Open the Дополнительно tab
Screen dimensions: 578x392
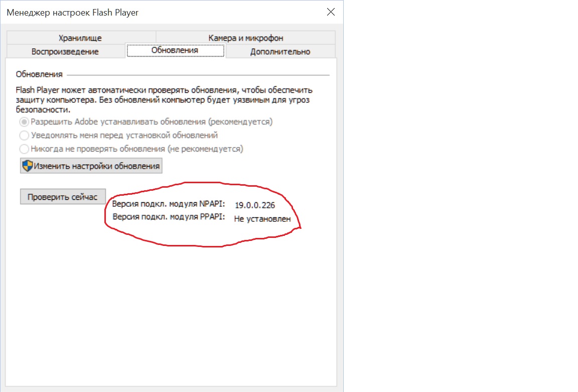click(x=280, y=51)
